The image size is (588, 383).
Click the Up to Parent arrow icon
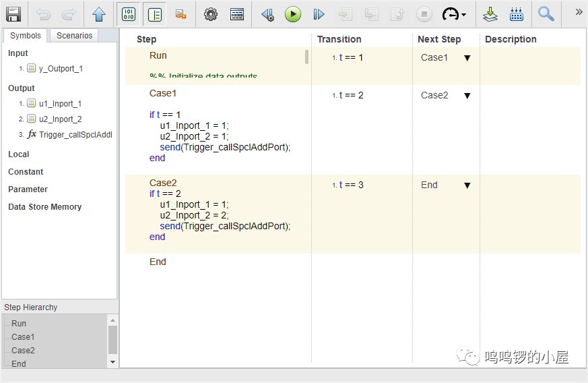[99, 14]
